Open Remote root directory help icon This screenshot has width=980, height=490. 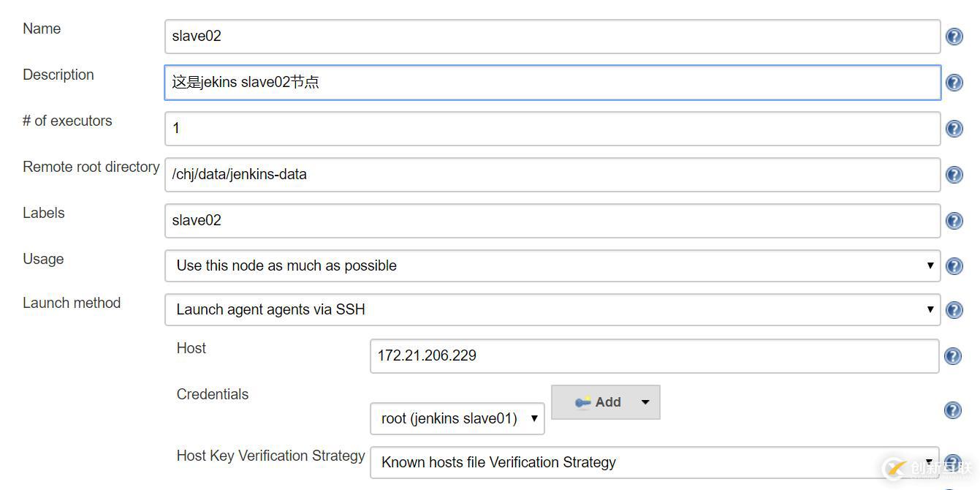tap(954, 175)
